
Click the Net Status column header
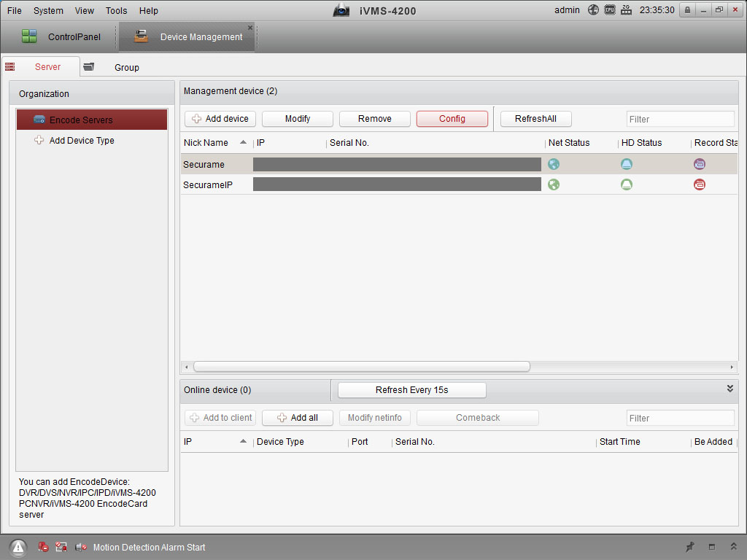pyautogui.click(x=569, y=142)
